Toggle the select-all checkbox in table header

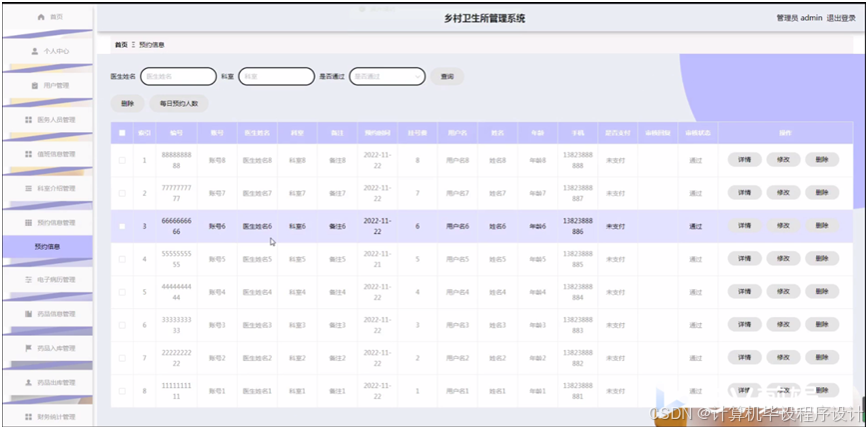coord(122,133)
